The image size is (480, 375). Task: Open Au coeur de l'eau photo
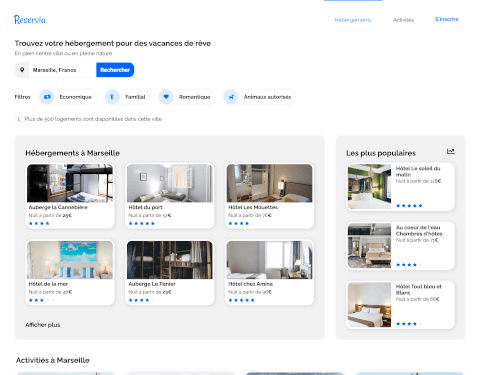369,246
